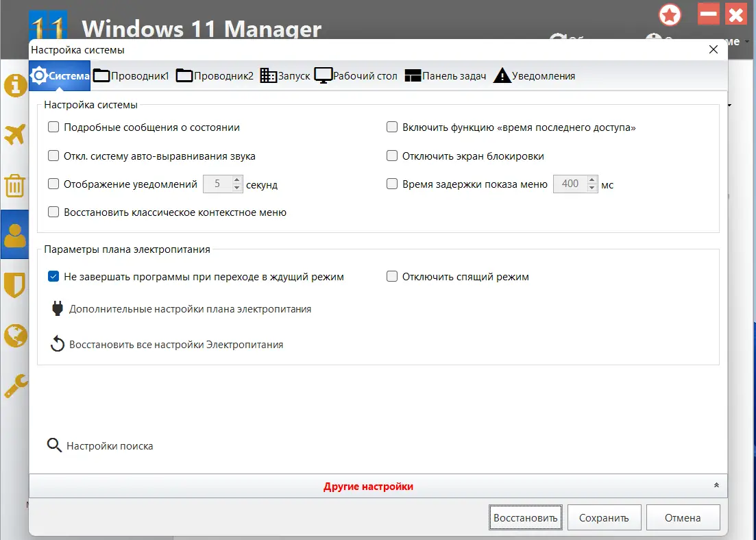Screen dimensions: 756x540
Task: Increase notification seconds with up arrow
Action: [236, 180]
